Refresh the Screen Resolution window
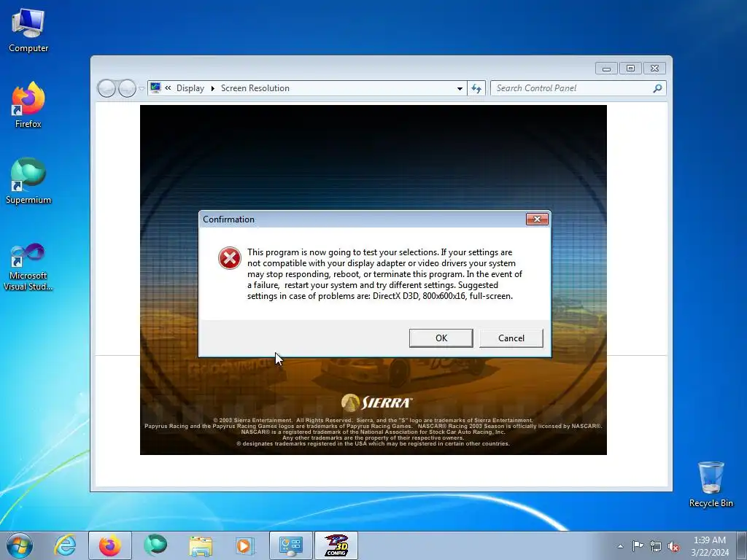The width and height of the screenshot is (747, 560). pos(476,88)
